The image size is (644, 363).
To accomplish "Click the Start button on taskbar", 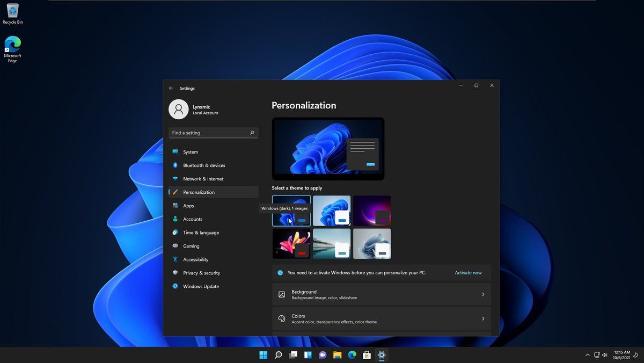I will (x=264, y=355).
